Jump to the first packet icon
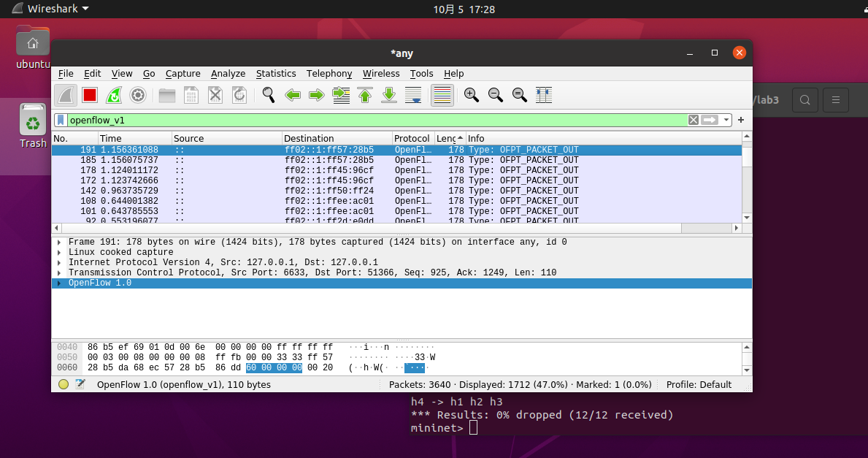The image size is (868, 458). [365, 95]
